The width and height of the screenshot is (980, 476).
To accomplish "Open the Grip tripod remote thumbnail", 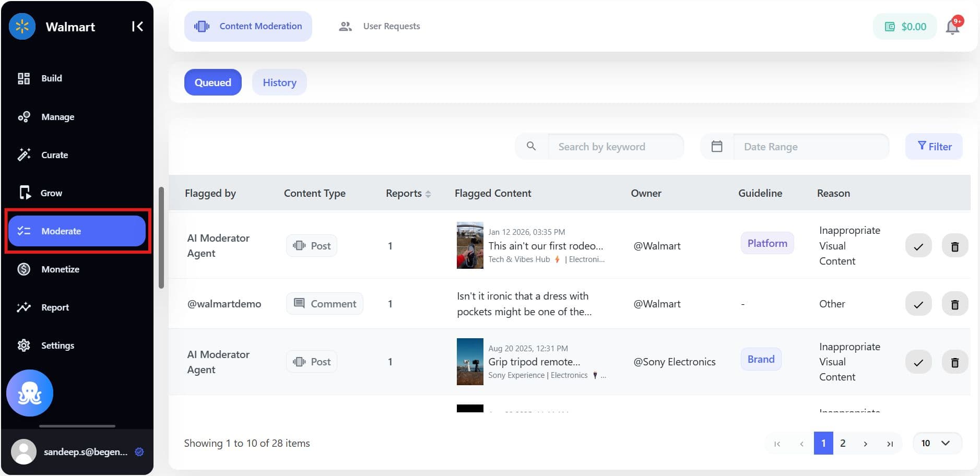I will 470,362.
